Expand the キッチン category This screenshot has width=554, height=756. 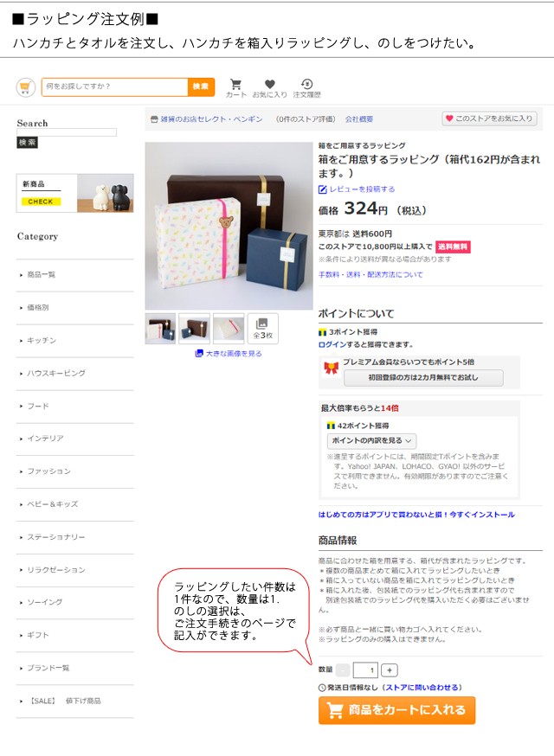[x=42, y=341]
